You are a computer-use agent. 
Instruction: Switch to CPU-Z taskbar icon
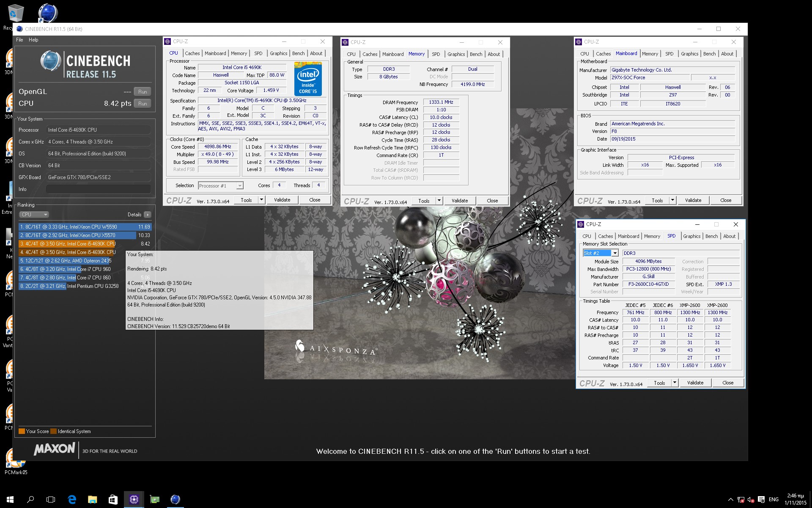tap(134, 500)
